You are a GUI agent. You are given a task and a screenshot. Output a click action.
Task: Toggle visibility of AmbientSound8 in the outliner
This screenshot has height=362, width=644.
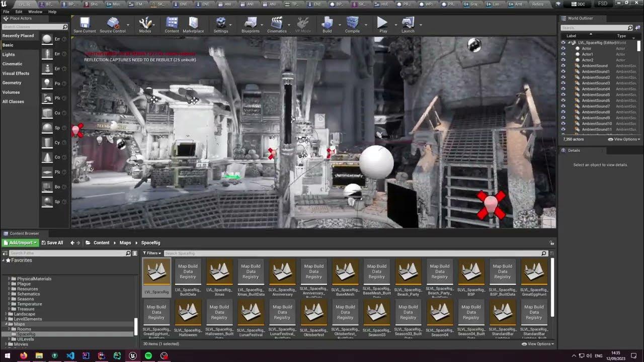click(x=563, y=112)
